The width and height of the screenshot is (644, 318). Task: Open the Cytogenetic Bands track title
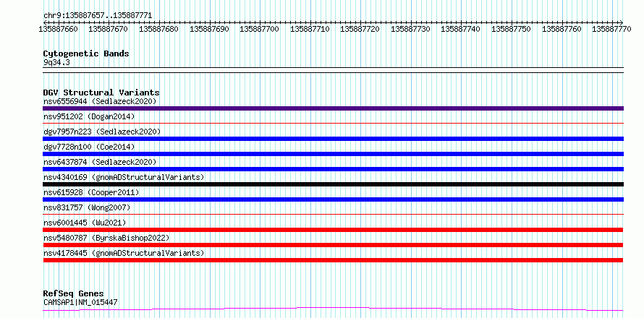point(86,53)
